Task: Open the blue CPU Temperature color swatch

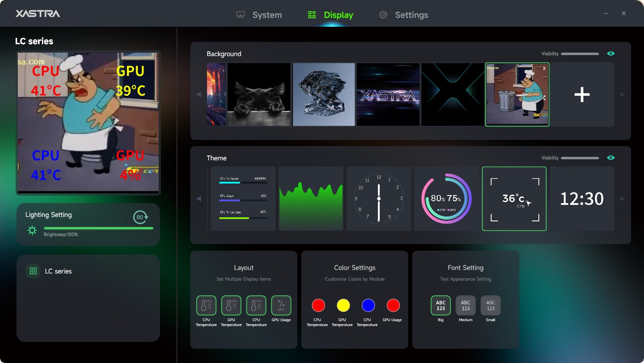Action: (368, 306)
